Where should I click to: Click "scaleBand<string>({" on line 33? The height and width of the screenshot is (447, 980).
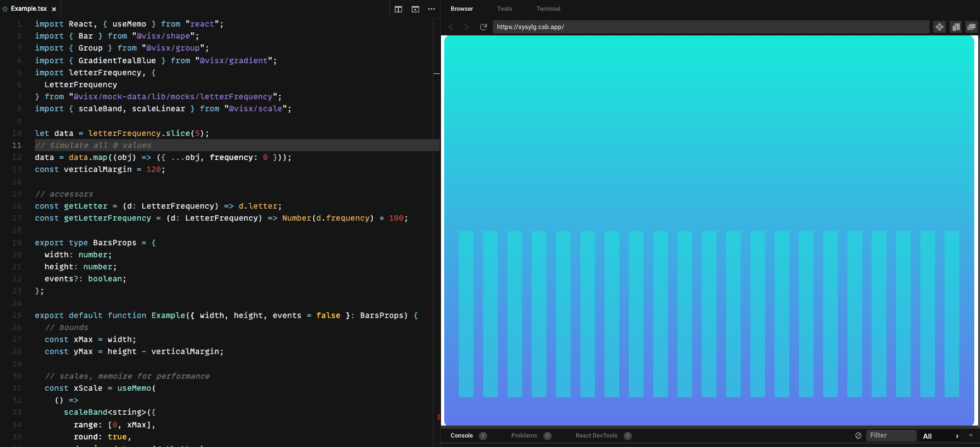[x=110, y=412]
